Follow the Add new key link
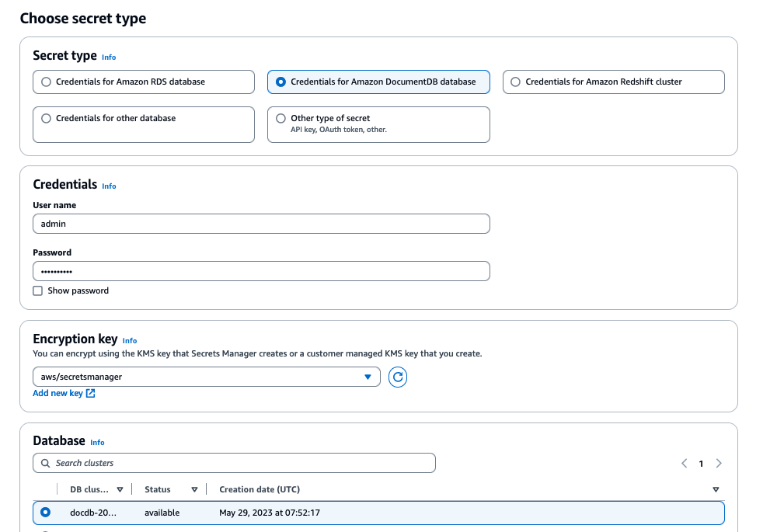Screen dimensions: 777x532 click(57, 393)
